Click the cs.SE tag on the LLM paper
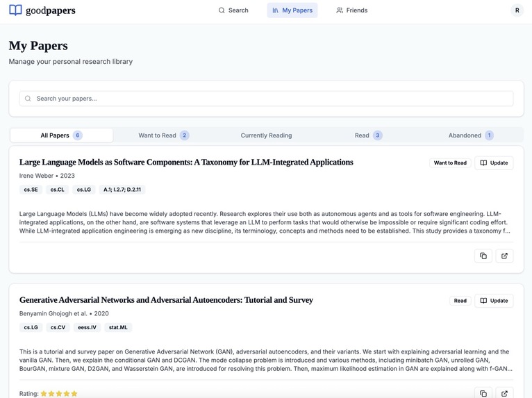This screenshot has width=532, height=398. pyautogui.click(x=31, y=190)
